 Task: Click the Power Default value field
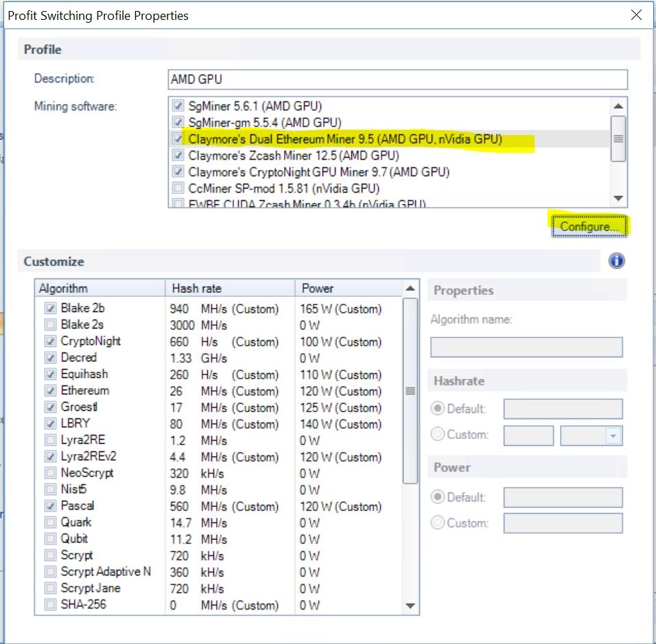click(563, 497)
